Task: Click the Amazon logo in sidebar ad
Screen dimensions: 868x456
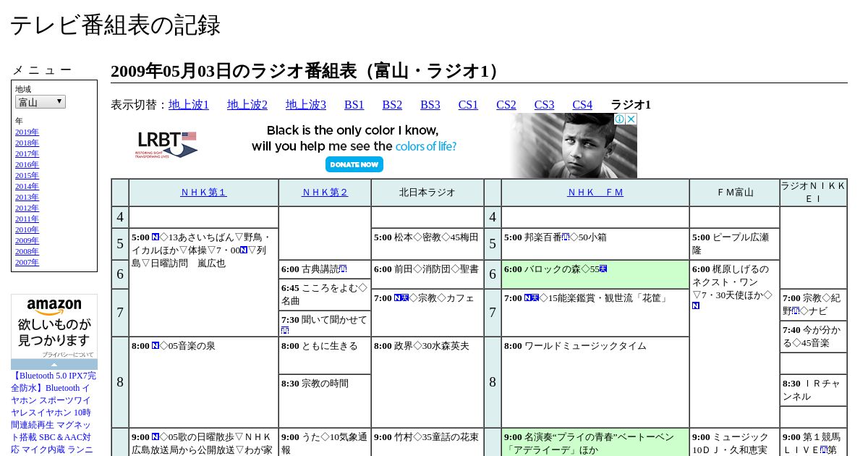Action: (x=54, y=307)
